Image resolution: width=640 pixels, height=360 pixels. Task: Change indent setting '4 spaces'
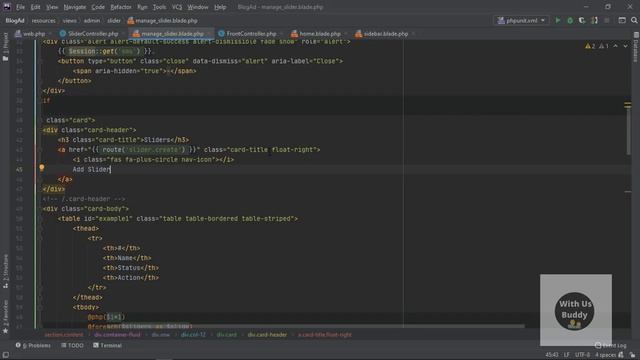click(x=605, y=355)
